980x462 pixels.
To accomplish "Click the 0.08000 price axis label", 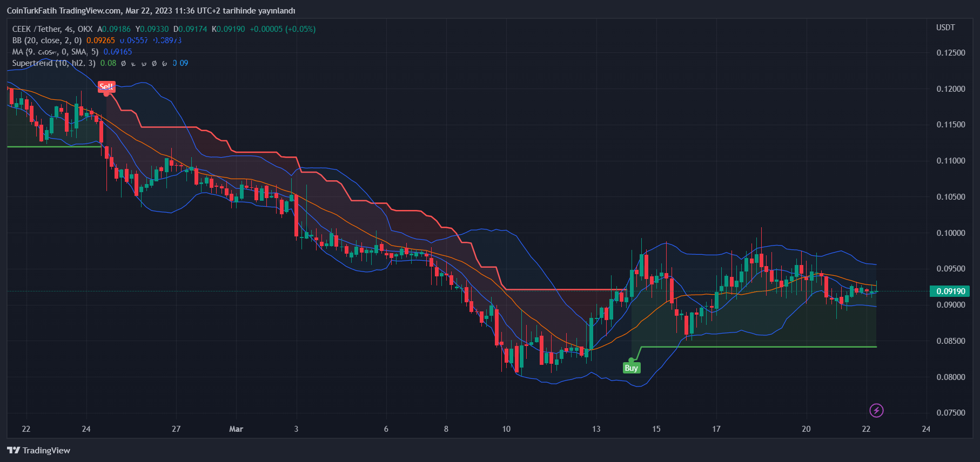I will tap(951, 377).
